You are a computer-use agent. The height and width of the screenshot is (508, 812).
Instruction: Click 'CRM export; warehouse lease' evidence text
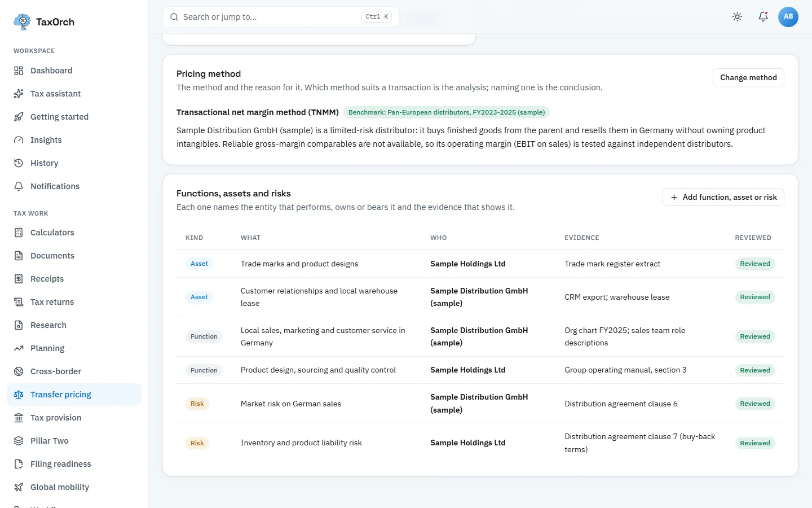[617, 297]
